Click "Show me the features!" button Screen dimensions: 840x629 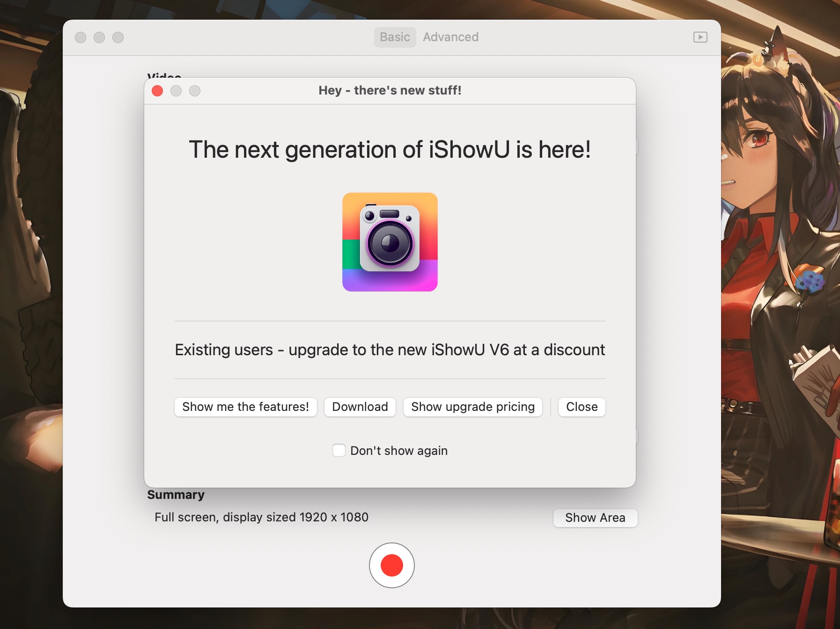(246, 407)
